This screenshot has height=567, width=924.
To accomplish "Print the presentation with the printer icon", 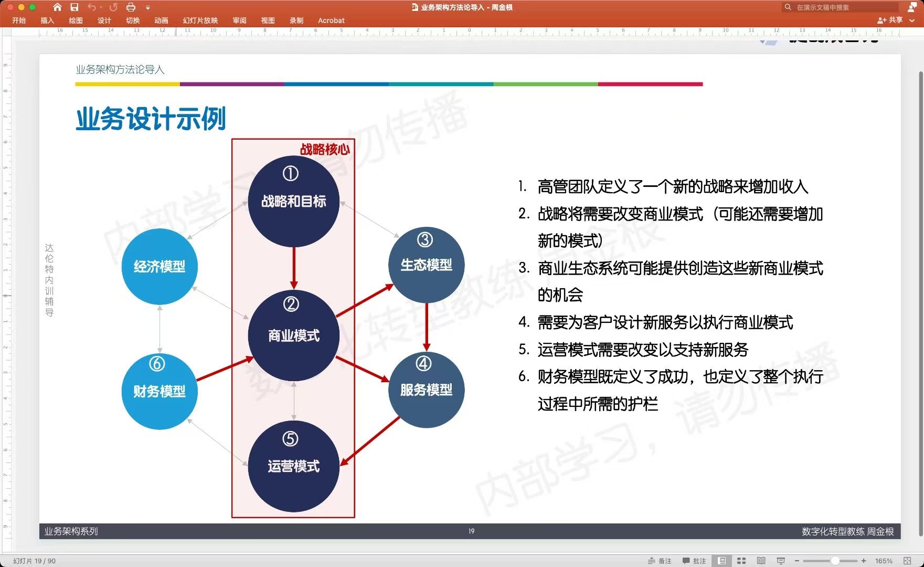I will [131, 7].
